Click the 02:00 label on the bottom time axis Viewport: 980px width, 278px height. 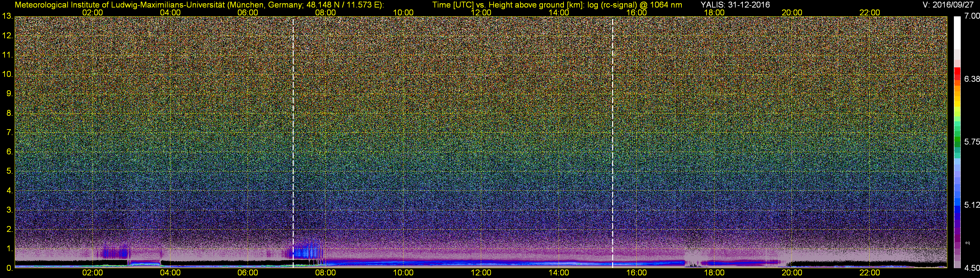pyautogui.click(x=92, y=273)
